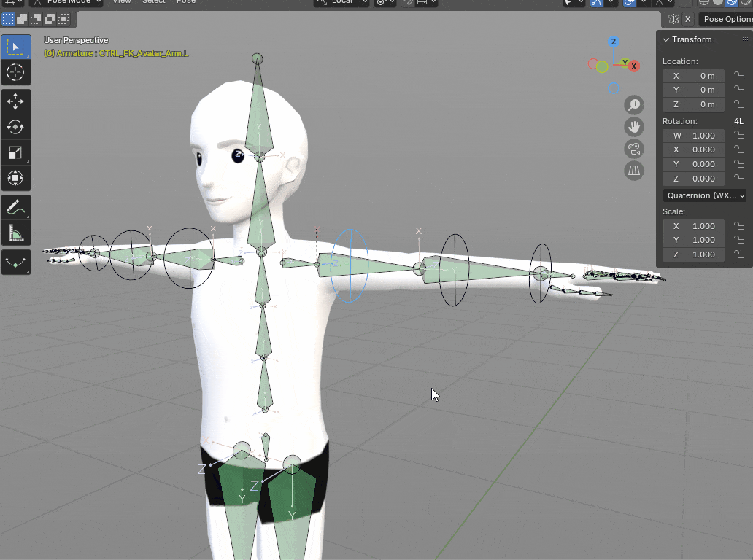Toggle X-mirror button beside Pose Options
The width and height of the screenshot is (753, 560).
point(687,19)
